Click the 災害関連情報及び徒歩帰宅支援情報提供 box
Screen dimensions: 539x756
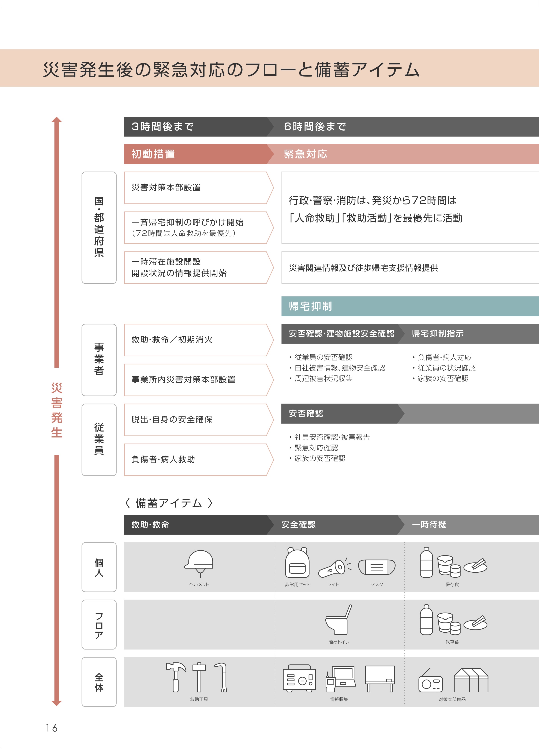(410, 267)
